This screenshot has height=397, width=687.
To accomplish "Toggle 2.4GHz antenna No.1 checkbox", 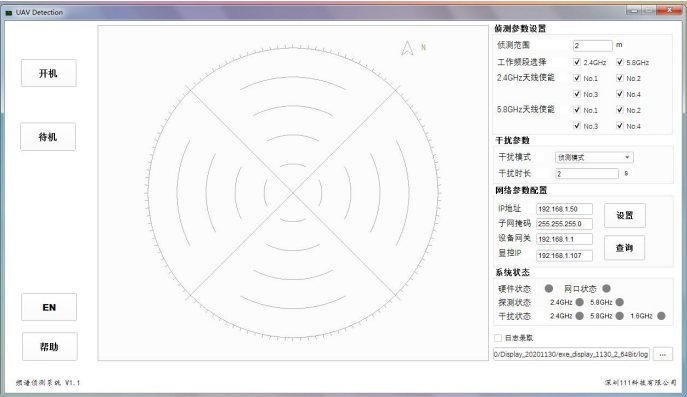I will (577, 78).
